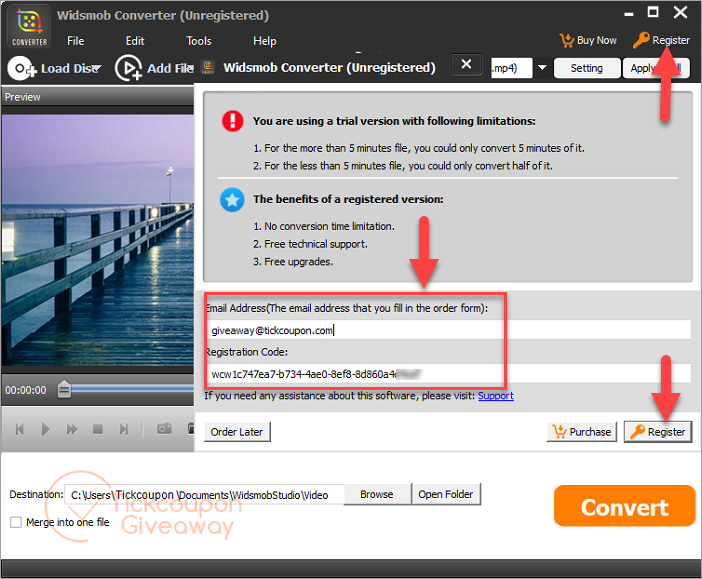Click the preview seek slider handle

pos(64,389)
